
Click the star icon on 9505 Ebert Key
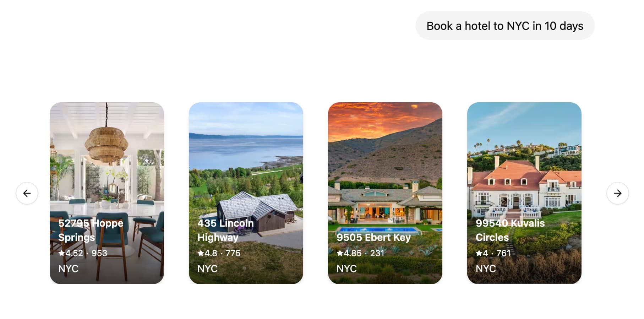click(x=340, y=253)
